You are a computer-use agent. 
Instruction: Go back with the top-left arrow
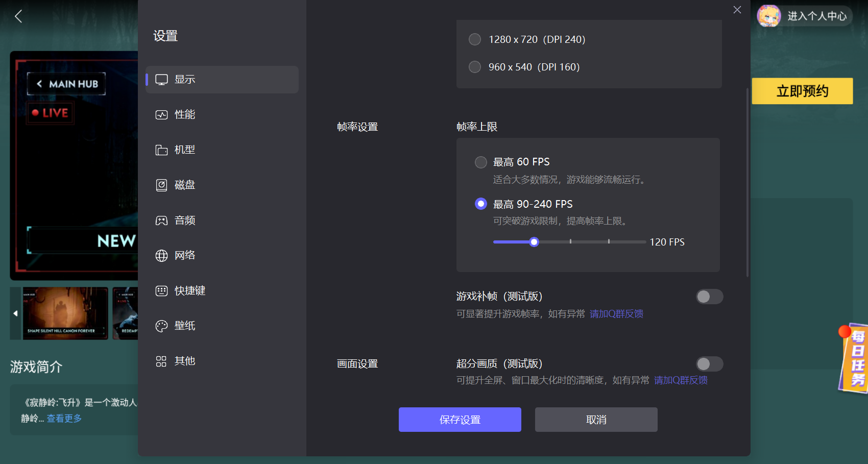18,16
